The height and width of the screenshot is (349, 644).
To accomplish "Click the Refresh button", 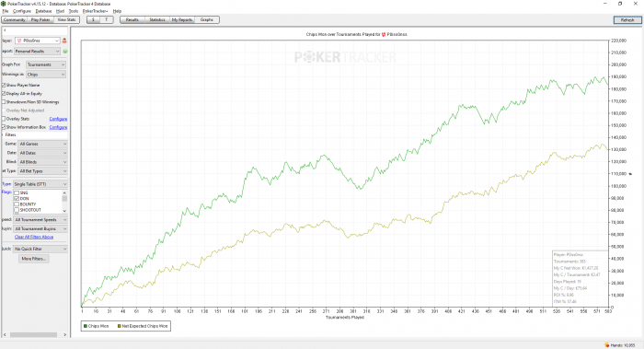I will pyautogui.click(x=627, y=20).
